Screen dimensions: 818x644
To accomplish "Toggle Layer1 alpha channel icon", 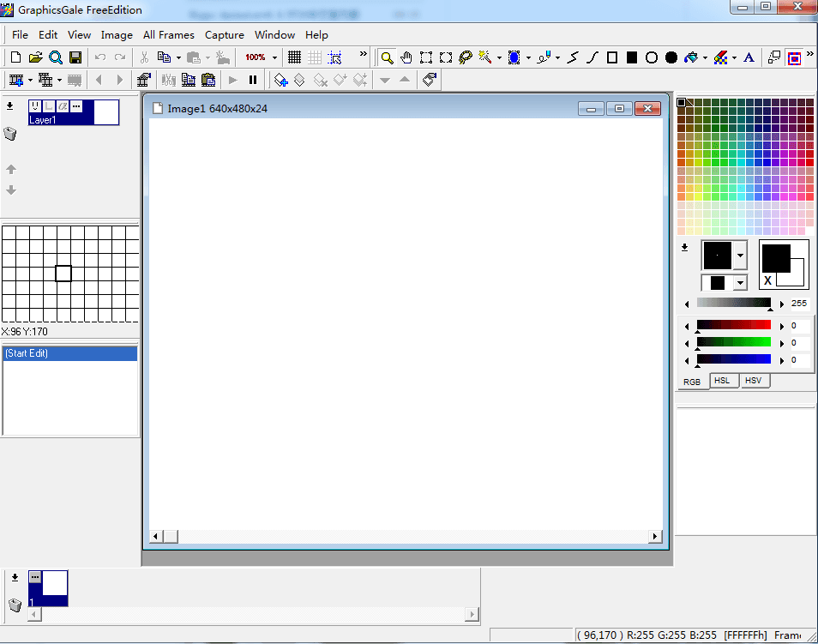I will pos(63,106).
